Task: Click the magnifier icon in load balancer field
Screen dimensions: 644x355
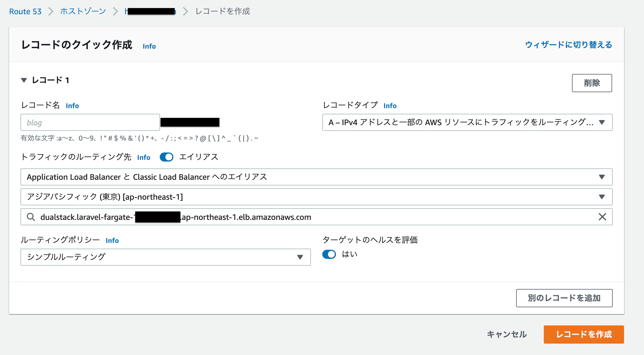Action: pos(31,217)
